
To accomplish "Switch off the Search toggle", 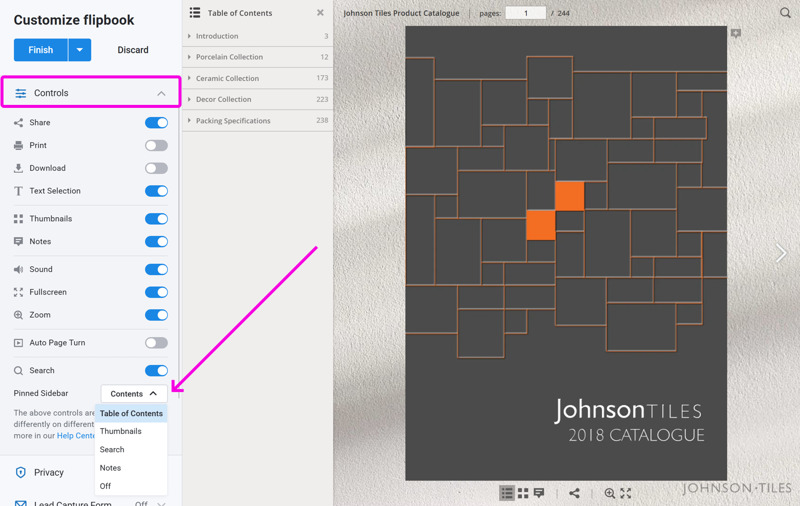I will (156, 371).
